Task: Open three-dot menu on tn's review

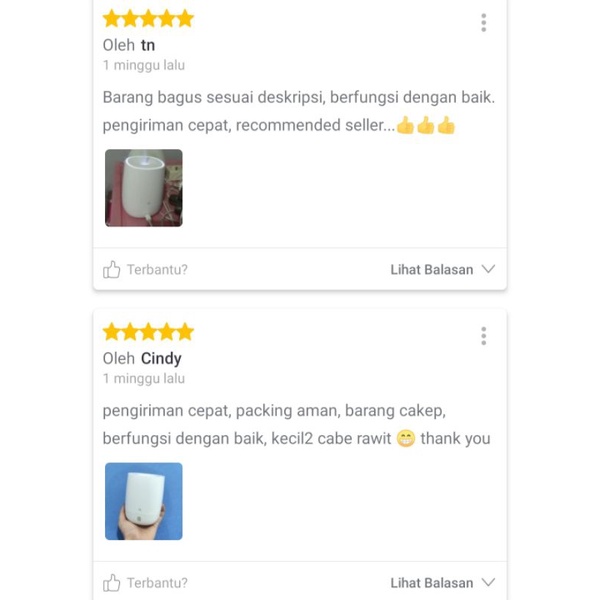Action: (x=484, y=23)
